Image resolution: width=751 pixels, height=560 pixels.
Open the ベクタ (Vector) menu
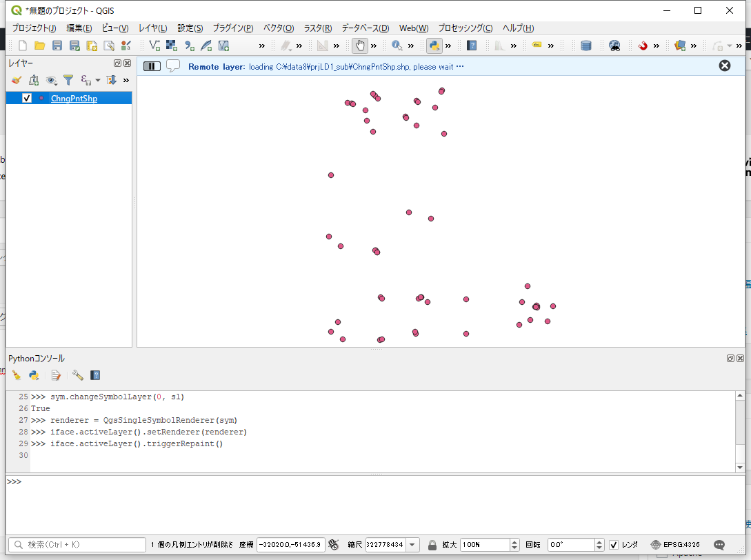[279, 28]
